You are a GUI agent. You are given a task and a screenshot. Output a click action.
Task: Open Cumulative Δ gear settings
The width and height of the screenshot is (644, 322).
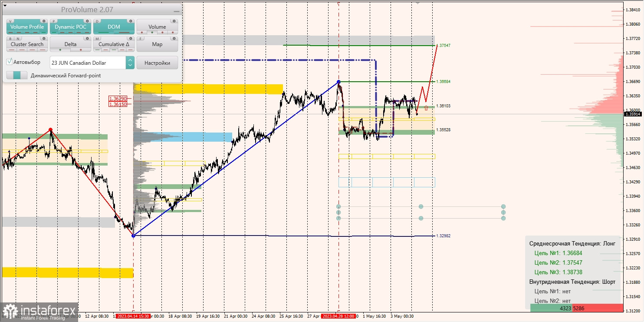tap(130, 38)
